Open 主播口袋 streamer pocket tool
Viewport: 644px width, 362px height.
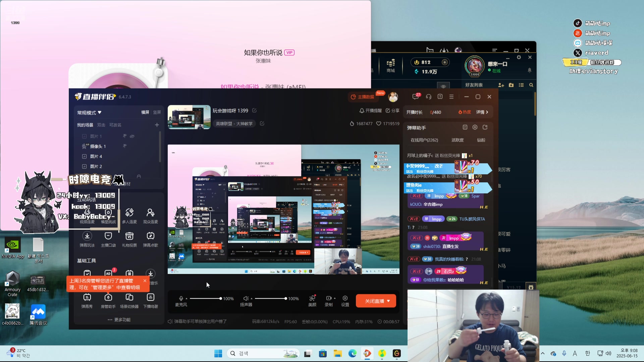108,239
